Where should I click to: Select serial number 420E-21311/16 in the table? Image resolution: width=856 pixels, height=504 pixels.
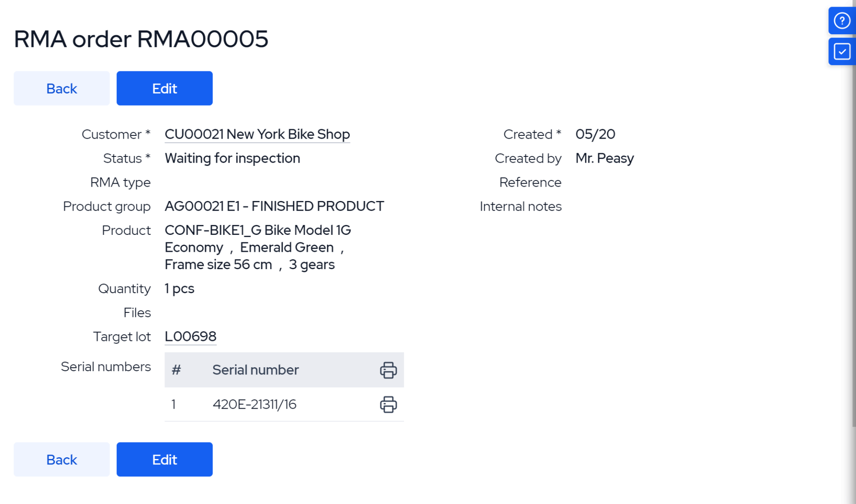(x=255, y=405)
